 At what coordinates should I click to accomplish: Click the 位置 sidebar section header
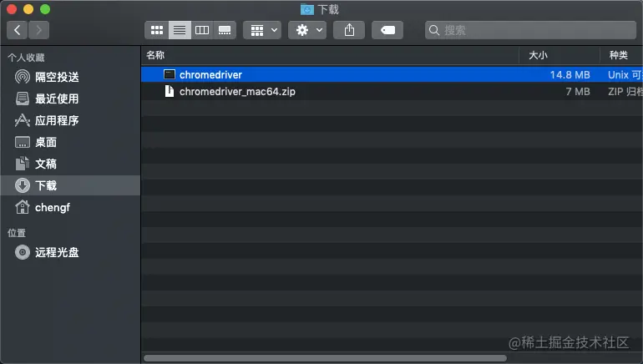coord(17,233)
